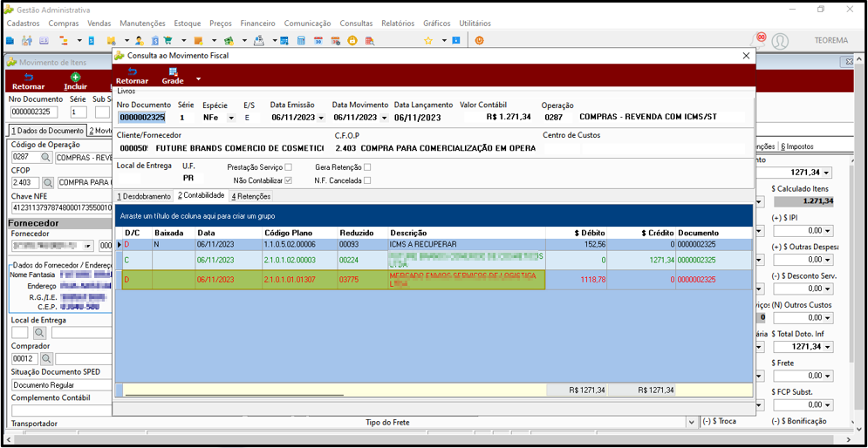Viewport: 868px width, 448px height.
Task: Click the Nro Documento field in the dialog
Action: [141, 118]
